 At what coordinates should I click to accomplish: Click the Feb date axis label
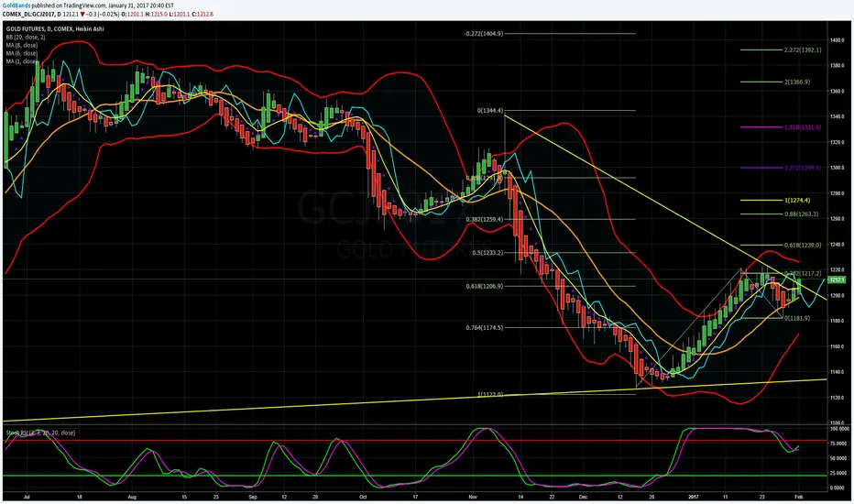coord(798,497)
